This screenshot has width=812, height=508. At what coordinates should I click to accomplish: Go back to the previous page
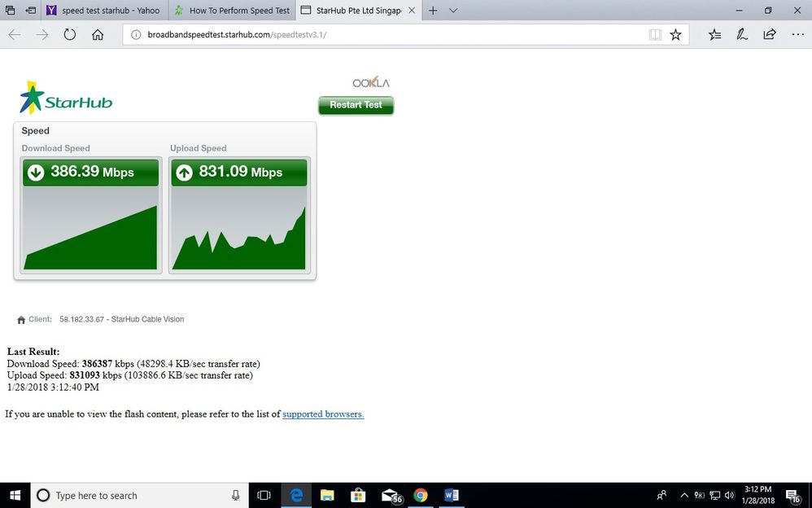pyautogui.click(x=15, y=35)
